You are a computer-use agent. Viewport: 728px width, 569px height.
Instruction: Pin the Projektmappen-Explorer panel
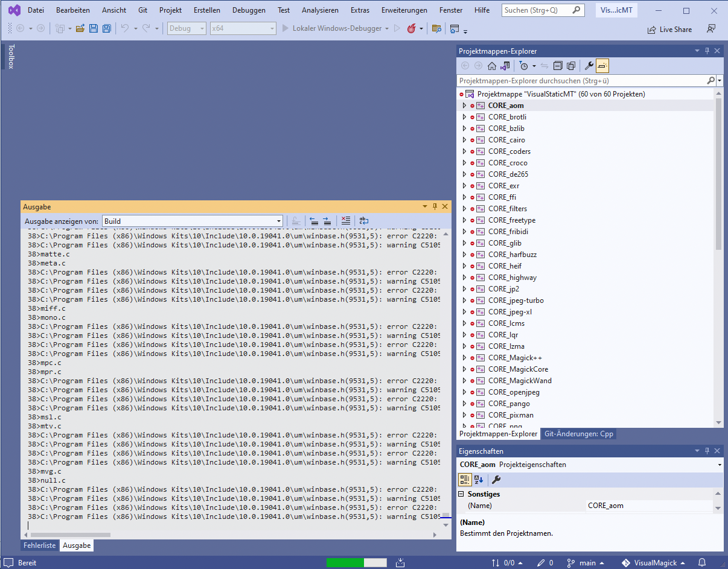(x=707, y=51)
